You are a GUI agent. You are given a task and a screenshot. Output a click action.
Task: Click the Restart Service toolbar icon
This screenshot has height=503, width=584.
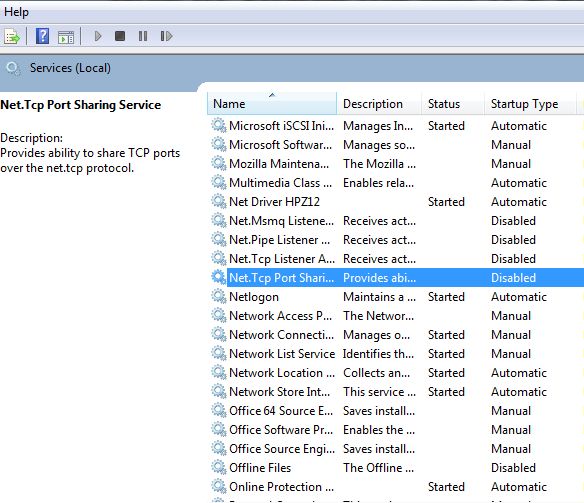[166, 36]
